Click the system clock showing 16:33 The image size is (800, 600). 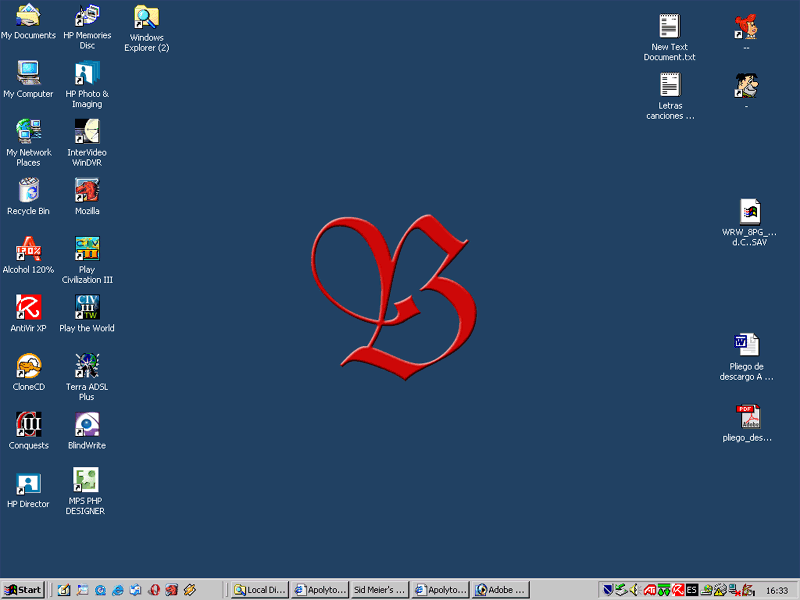tap(776, 590)
